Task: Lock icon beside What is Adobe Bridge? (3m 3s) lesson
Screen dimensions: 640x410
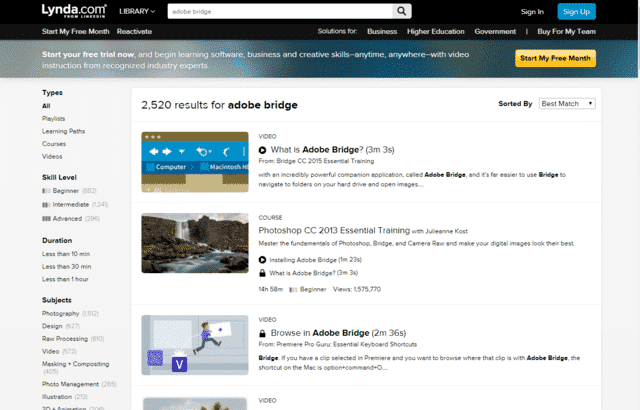Action: (x=262, y=273)
